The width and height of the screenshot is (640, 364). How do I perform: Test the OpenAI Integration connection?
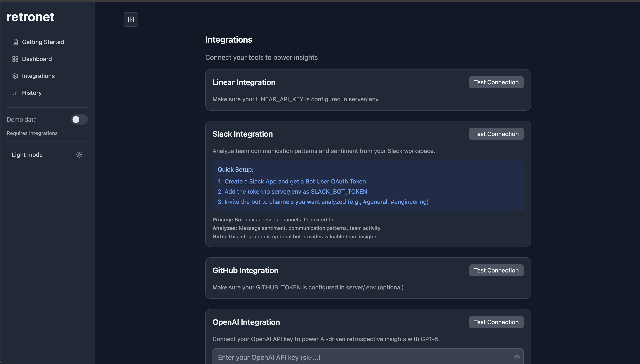coord(496,322)
